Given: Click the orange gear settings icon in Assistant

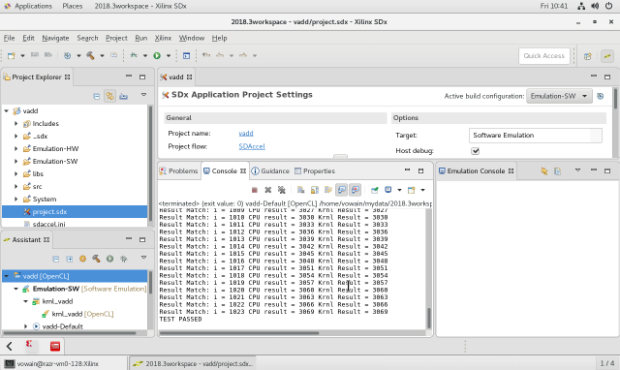Looking at the screenshot, I should [83, 259].
